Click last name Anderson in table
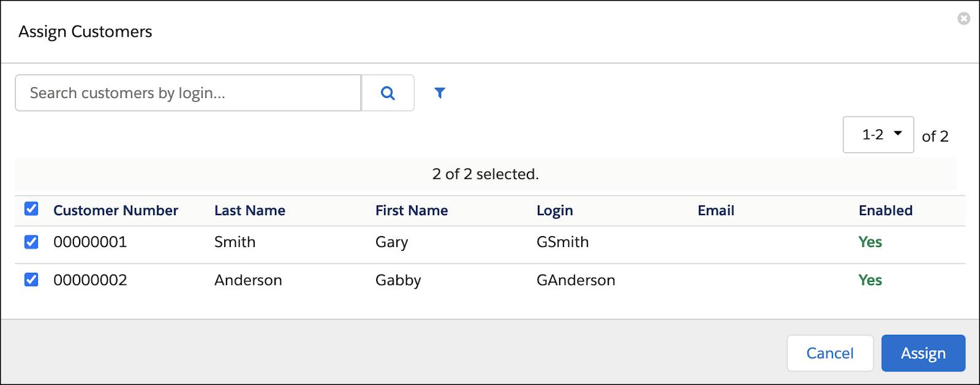 [248, 280]
